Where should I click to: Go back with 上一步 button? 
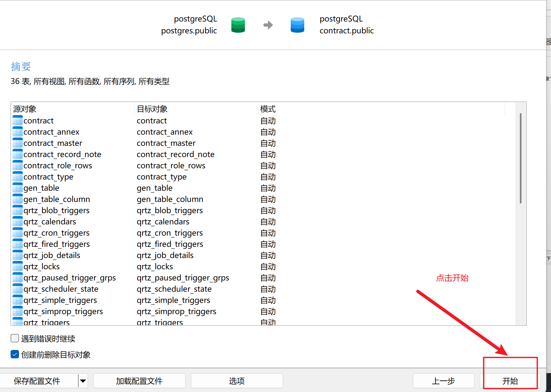(443, 381)
